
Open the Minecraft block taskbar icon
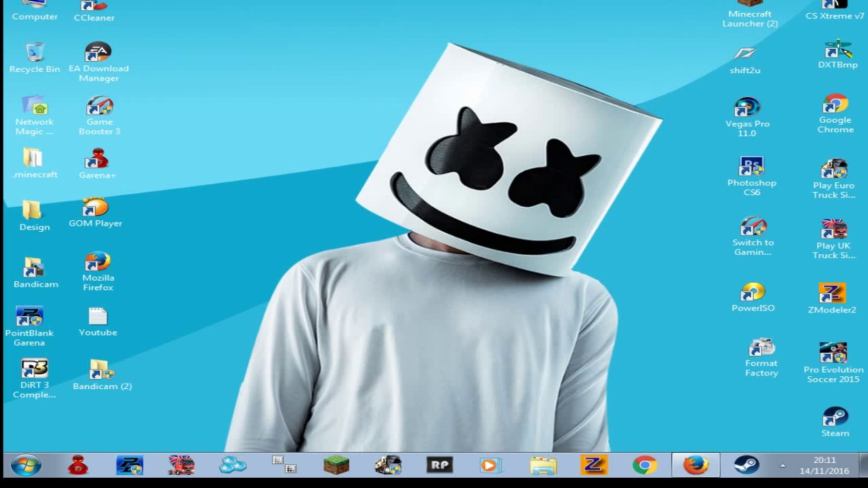[x=336, y=466]
